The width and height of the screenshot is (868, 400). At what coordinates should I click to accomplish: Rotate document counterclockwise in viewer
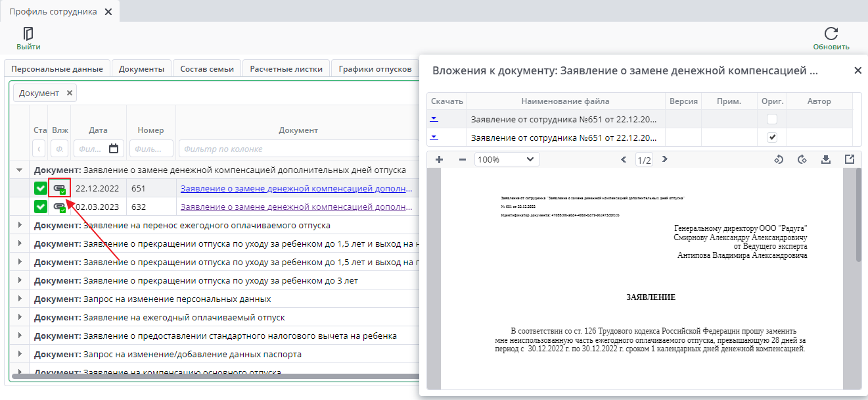point(779,159)
